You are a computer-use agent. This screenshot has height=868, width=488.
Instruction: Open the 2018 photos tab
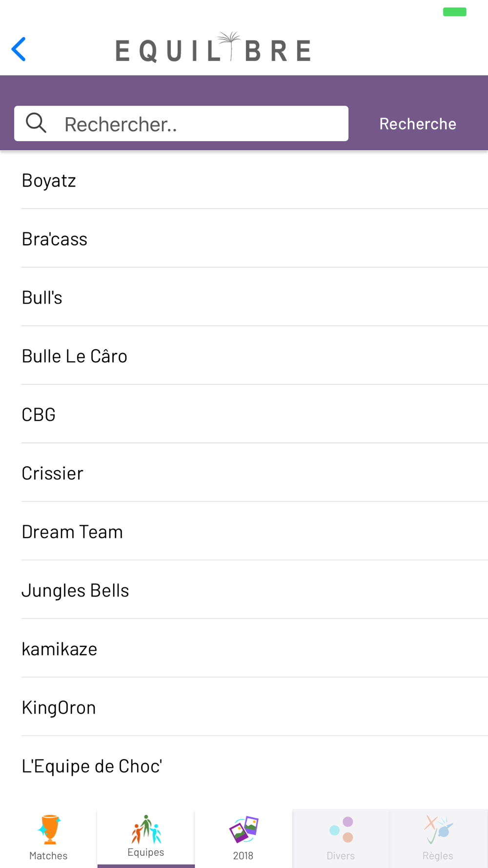(243, 838)
